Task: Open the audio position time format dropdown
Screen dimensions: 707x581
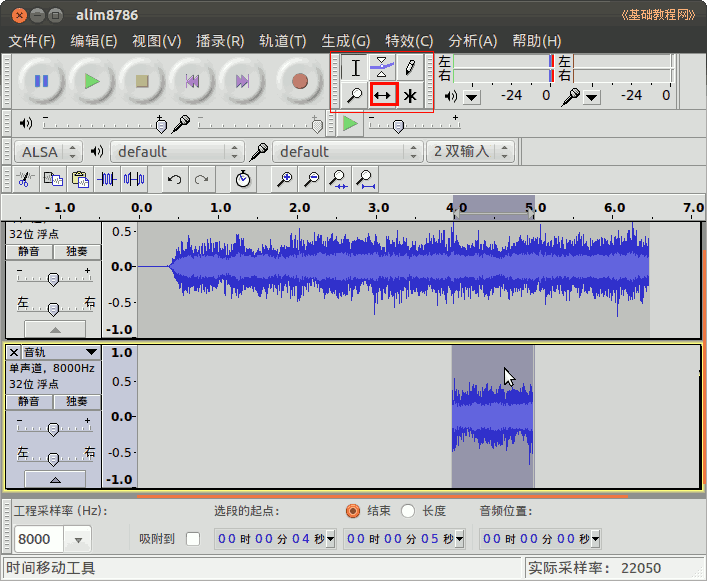Action: (596, 538)
